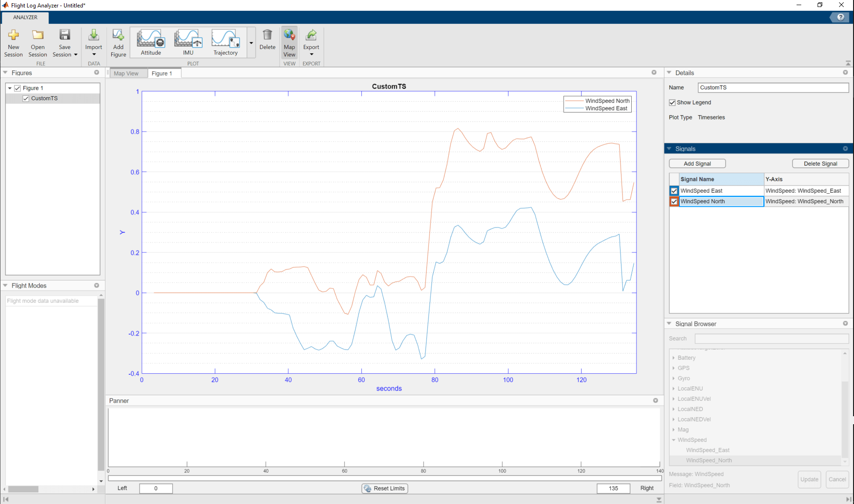Click the Save Session disk icon
This screenshot has height=504, width=854.
[x=64, y=35]
